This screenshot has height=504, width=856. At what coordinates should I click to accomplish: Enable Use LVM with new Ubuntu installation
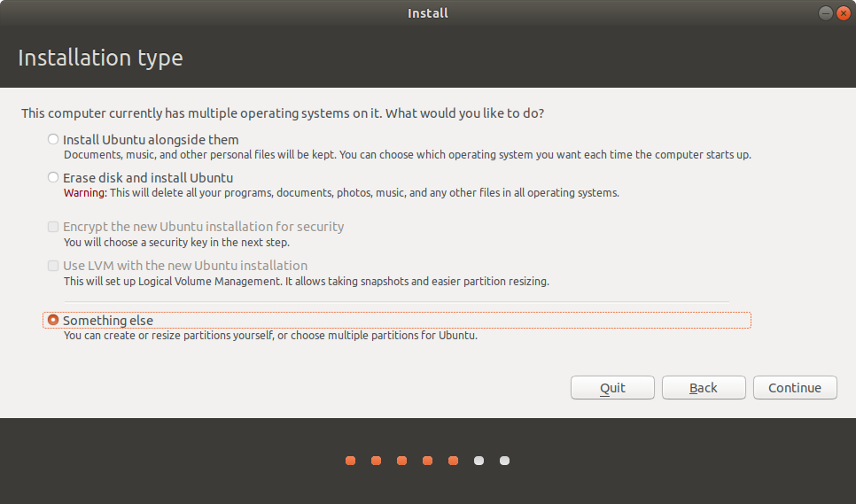pyautogui.click(x=53, y=266)
